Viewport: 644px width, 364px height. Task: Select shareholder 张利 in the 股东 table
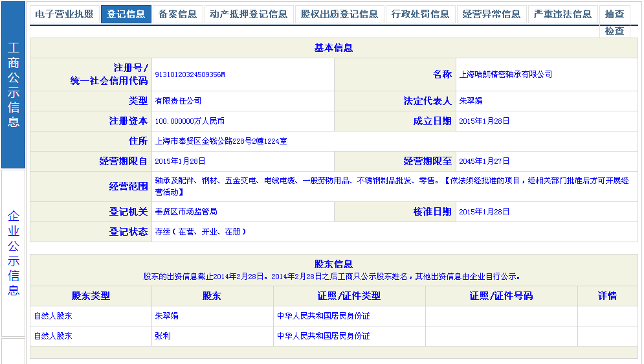tap(162, 336)
